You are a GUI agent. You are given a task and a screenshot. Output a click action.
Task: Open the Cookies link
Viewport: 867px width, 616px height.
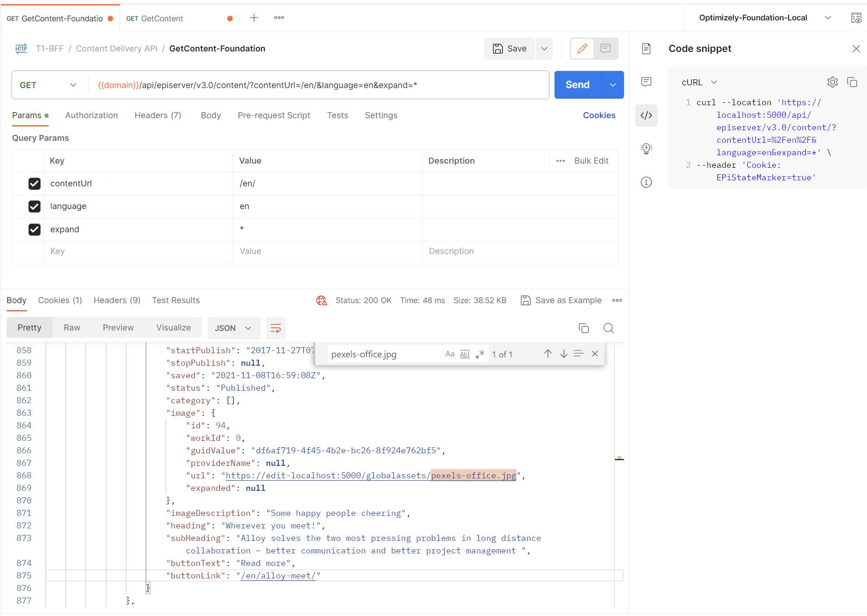click(x=599, y=115)
